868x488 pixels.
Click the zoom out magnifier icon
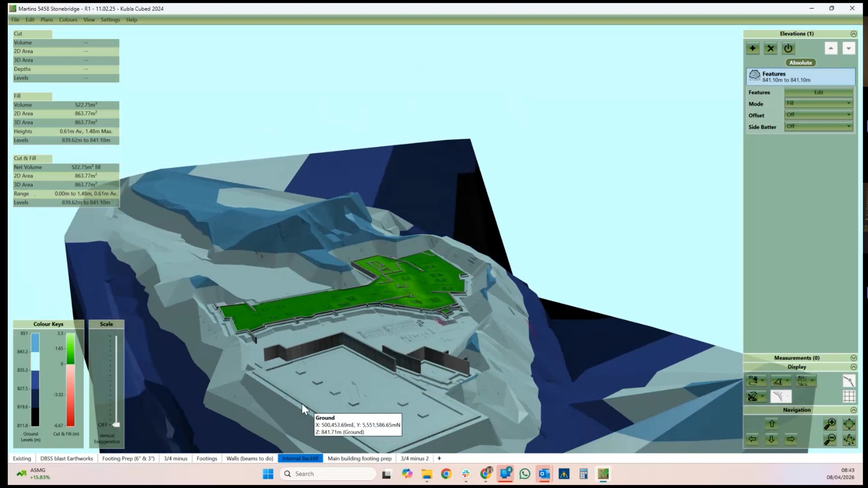(830, 439)
